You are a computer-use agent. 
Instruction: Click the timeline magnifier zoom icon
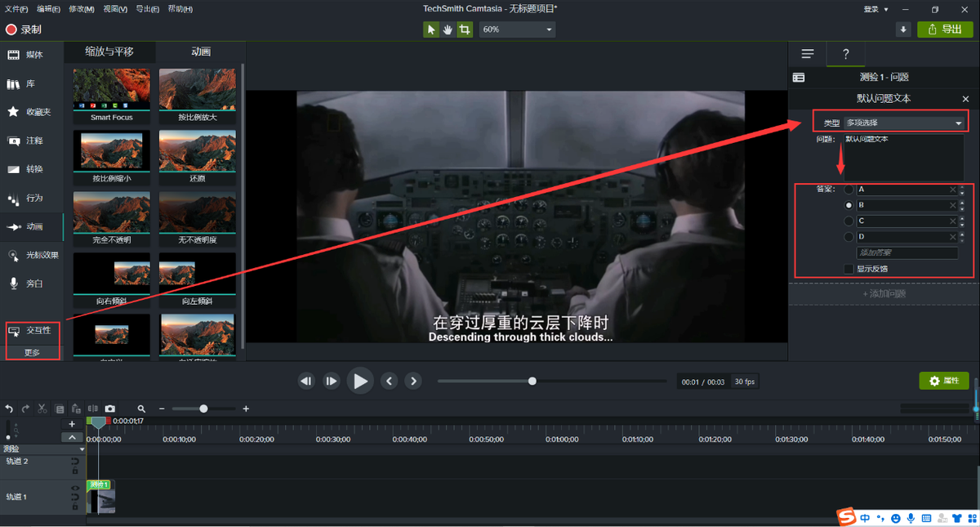[141, 409]
